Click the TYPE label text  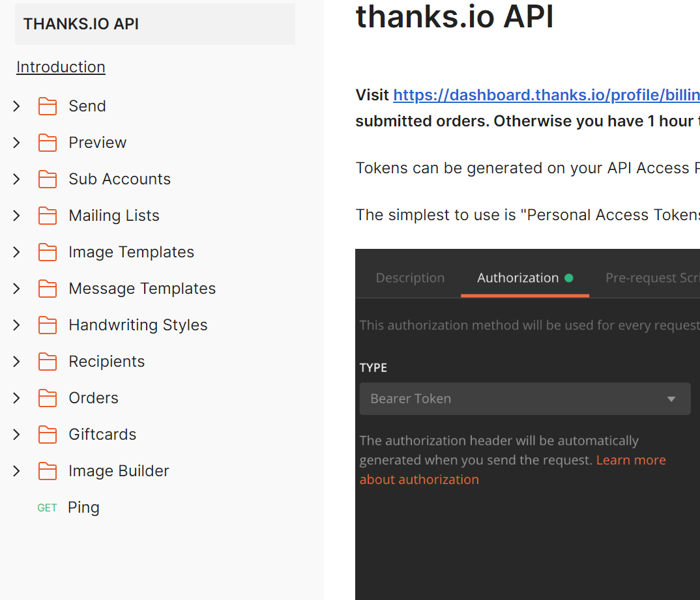tap(373, 368)
